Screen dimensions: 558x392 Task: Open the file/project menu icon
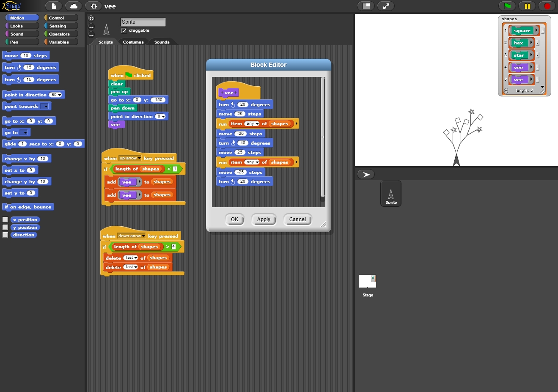[x=53, y=6]
